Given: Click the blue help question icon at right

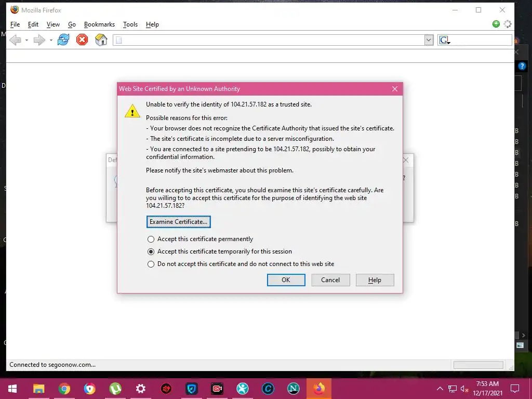Looking at the screenshot, I should [522, 66].
